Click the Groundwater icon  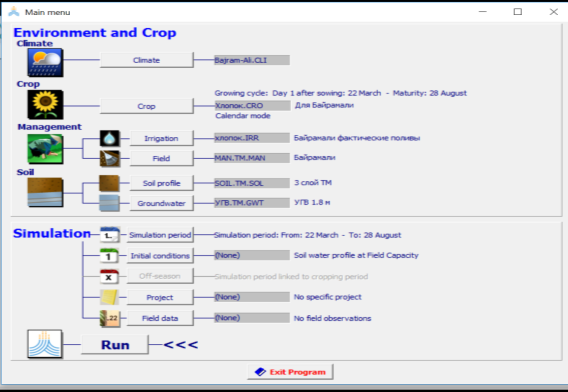(110, 203)
